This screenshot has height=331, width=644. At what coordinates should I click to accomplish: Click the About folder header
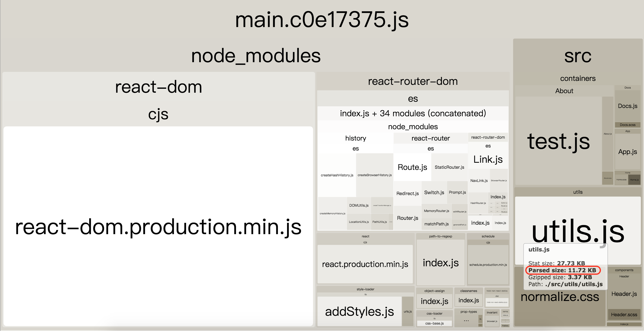pos(564,91)
